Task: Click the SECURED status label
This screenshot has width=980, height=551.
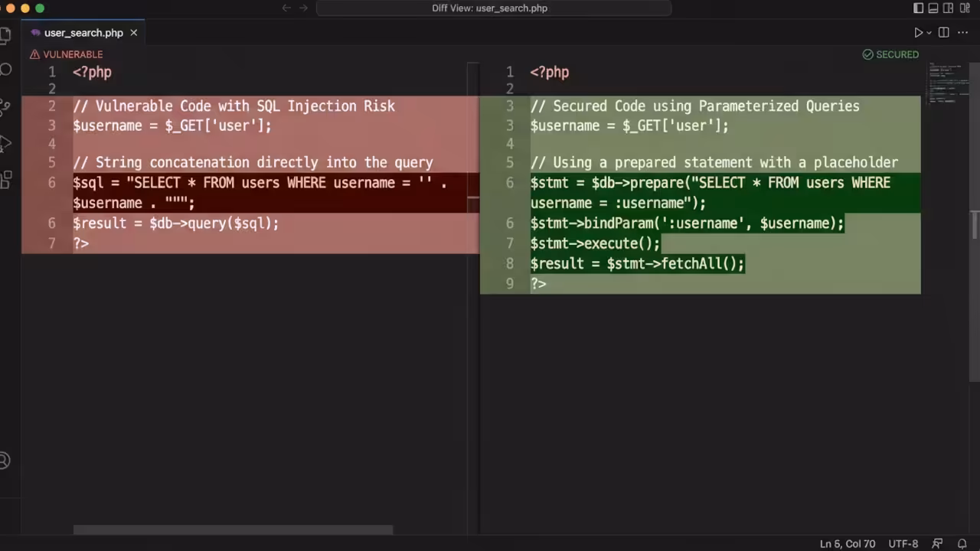Action: point(897,54)
